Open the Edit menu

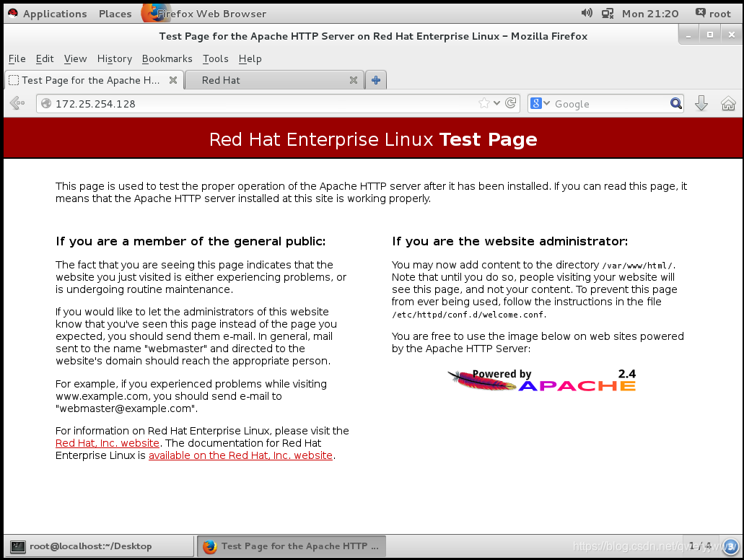pos(45,59)
